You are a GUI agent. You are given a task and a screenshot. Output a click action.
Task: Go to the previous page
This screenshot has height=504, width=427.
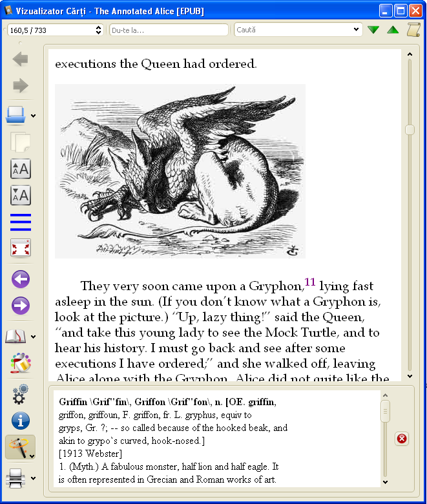(21, 279)
